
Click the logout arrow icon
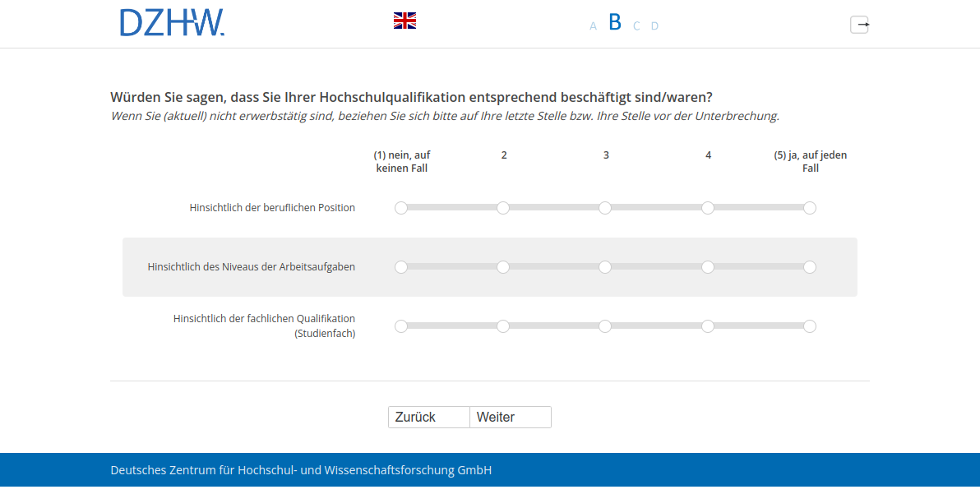(859, 25)
